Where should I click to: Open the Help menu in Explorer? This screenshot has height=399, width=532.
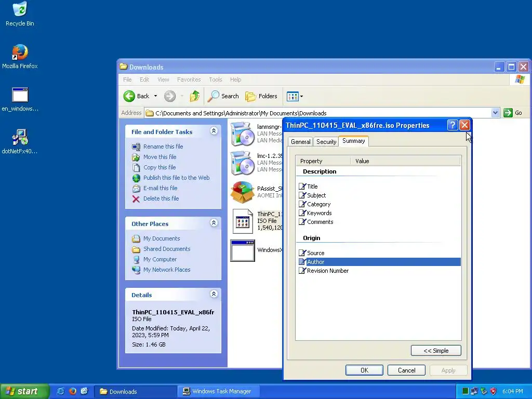(235, 79)
